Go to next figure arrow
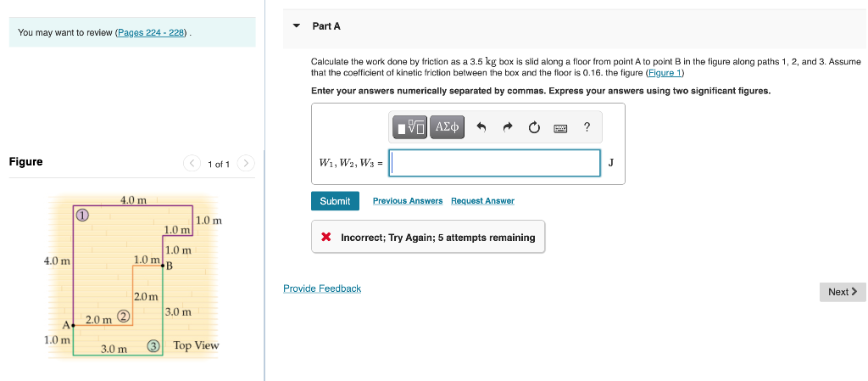Image resolution: width=868 pixels, height=381 pixels. pyautogui.click(x=246, y=164)
